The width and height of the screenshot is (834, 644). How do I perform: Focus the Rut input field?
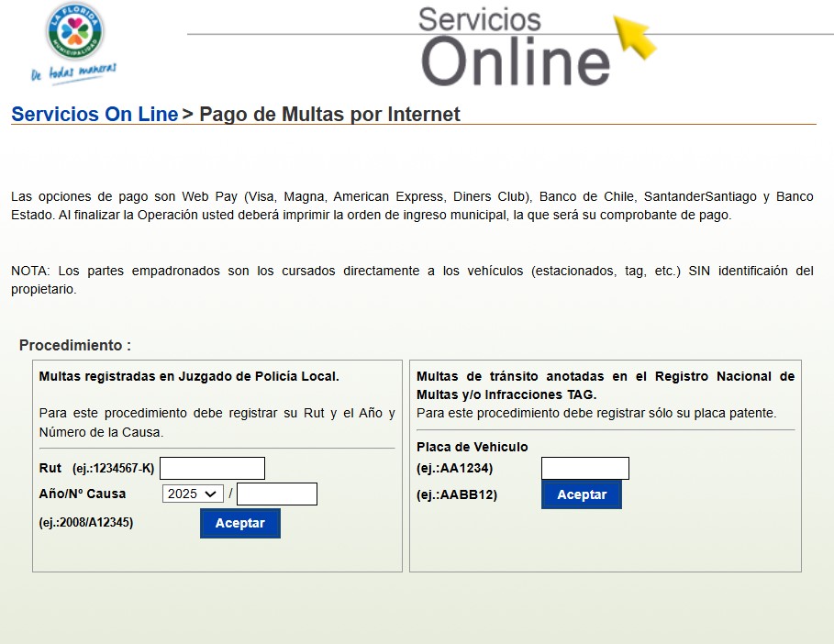[212, 468]
